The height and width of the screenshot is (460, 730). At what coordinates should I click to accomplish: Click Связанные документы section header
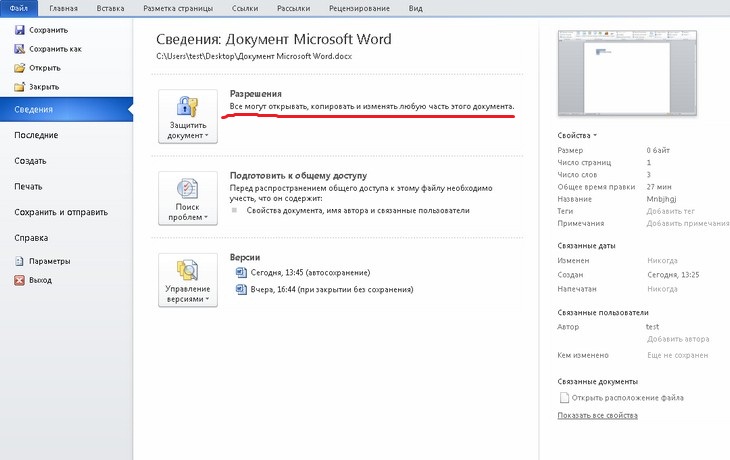[597, 381]
